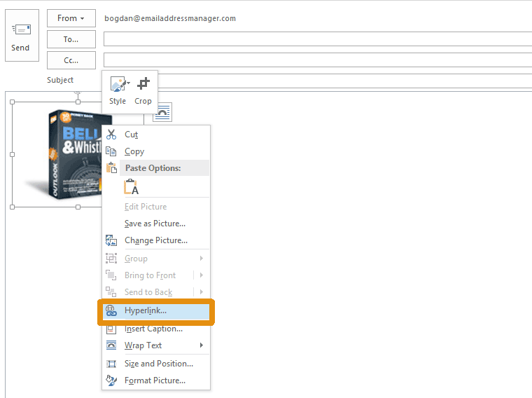
Task: Click the Size and Position icon
Action: (111, 364)
